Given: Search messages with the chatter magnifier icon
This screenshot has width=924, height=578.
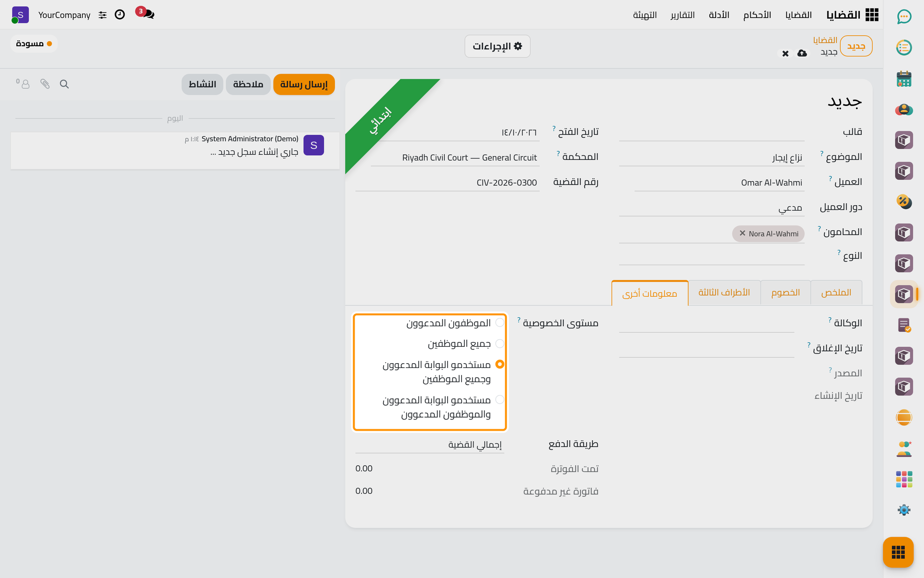Looking at the screenshot, I should [64, 84].
